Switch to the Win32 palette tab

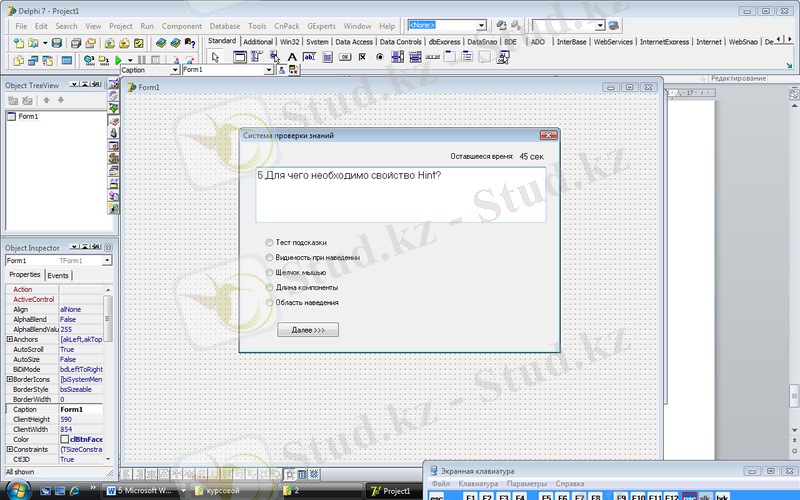(289, 42)
